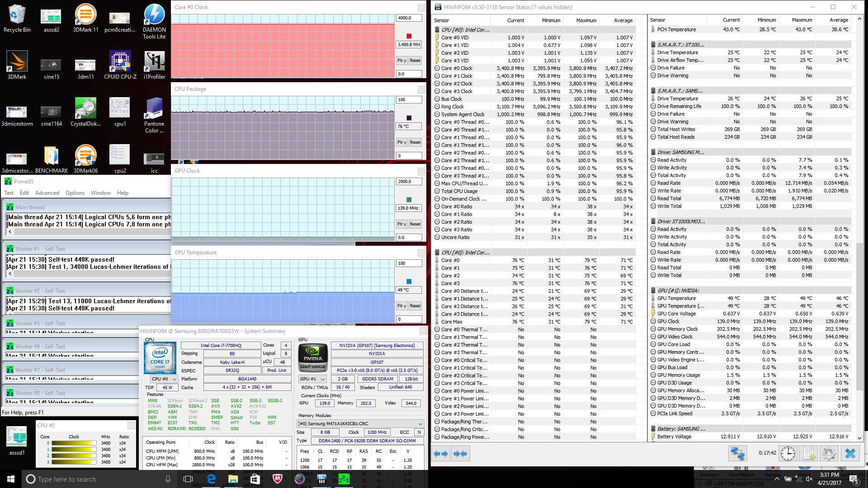
Task: Select the Battery Voltage sensor row
Action: [x=750, y=436]
